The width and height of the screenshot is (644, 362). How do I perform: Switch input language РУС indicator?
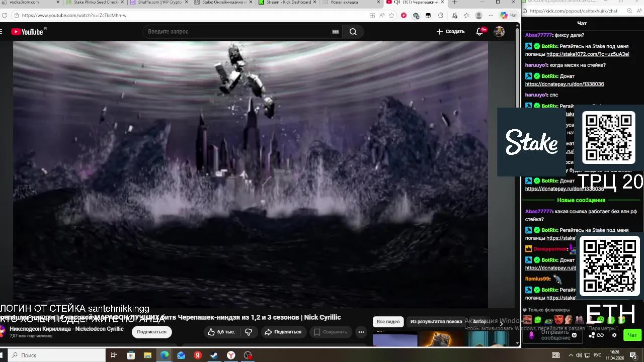(x=598, y=355)
